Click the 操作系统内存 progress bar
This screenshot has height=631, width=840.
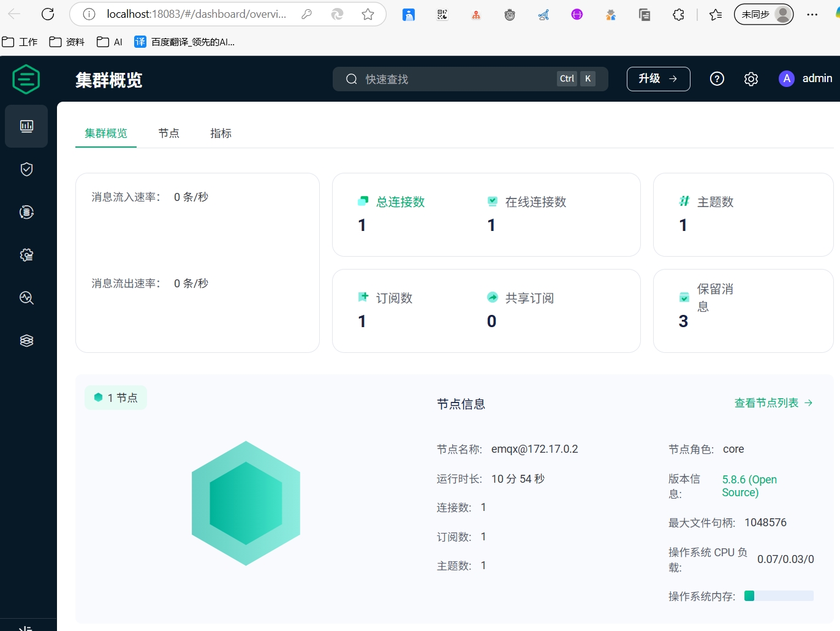[779, 596]
